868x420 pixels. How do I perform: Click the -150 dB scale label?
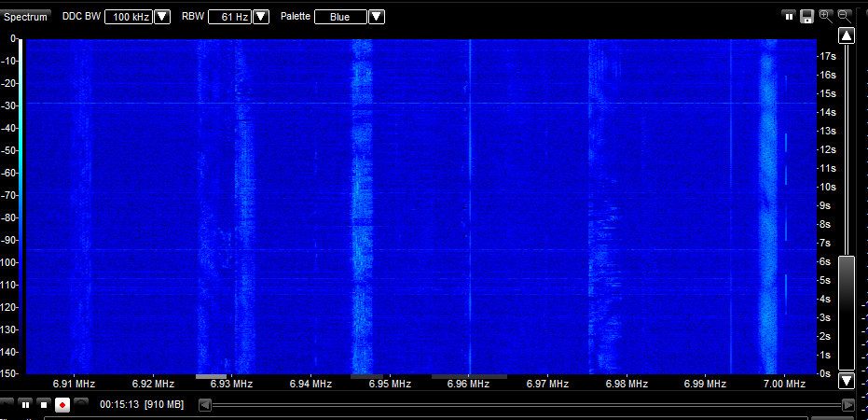9,373
